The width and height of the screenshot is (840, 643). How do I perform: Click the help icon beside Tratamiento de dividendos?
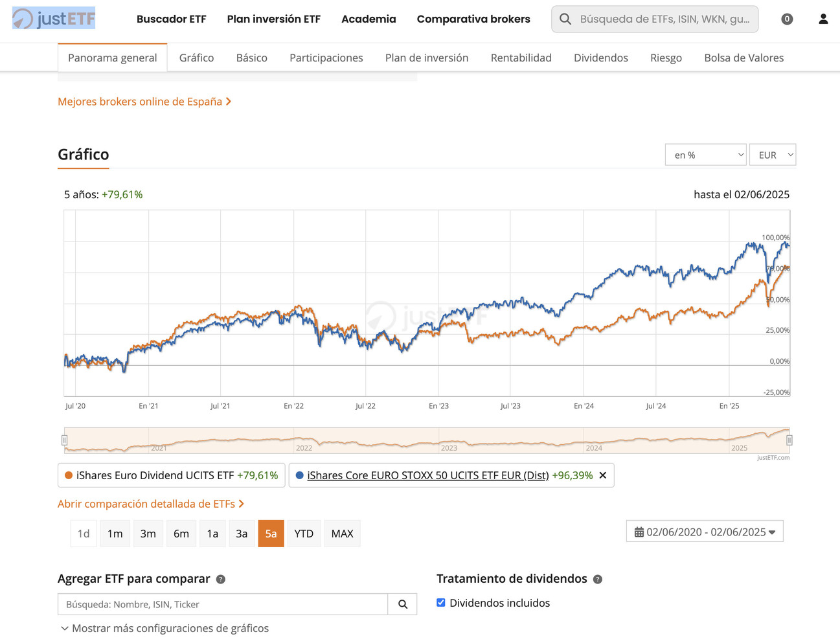coord(598,580)
